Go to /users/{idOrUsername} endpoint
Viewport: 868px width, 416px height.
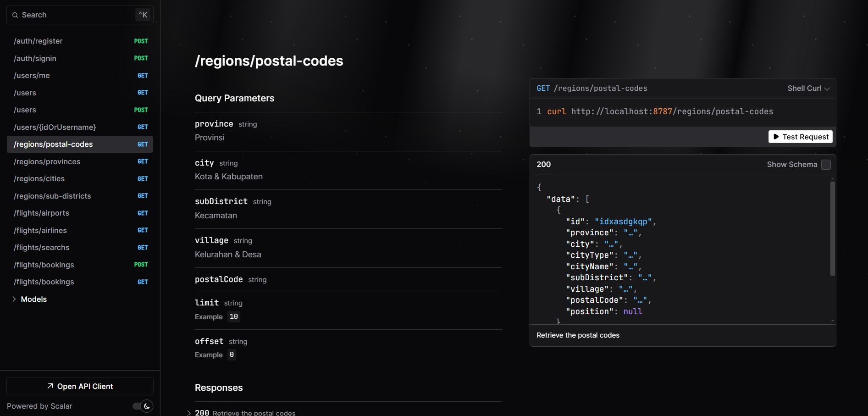pos(55,127)
